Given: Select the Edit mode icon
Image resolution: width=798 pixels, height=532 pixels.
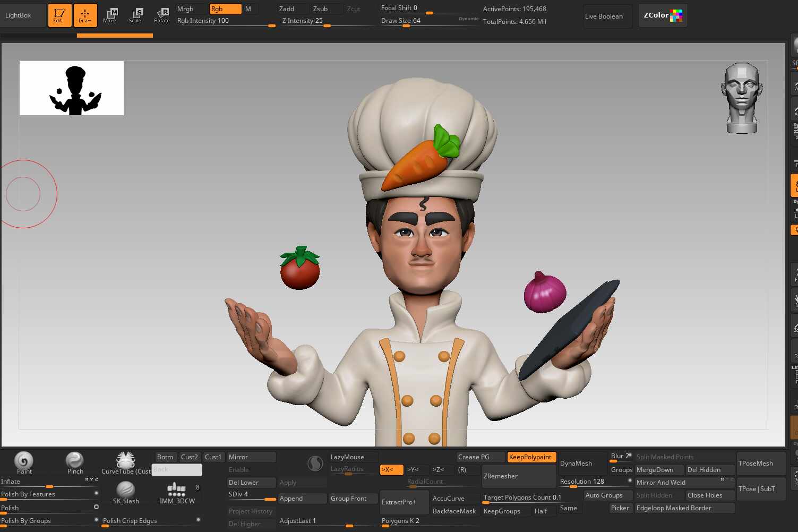Looking at the screenshot, I should tap(59, 15).
